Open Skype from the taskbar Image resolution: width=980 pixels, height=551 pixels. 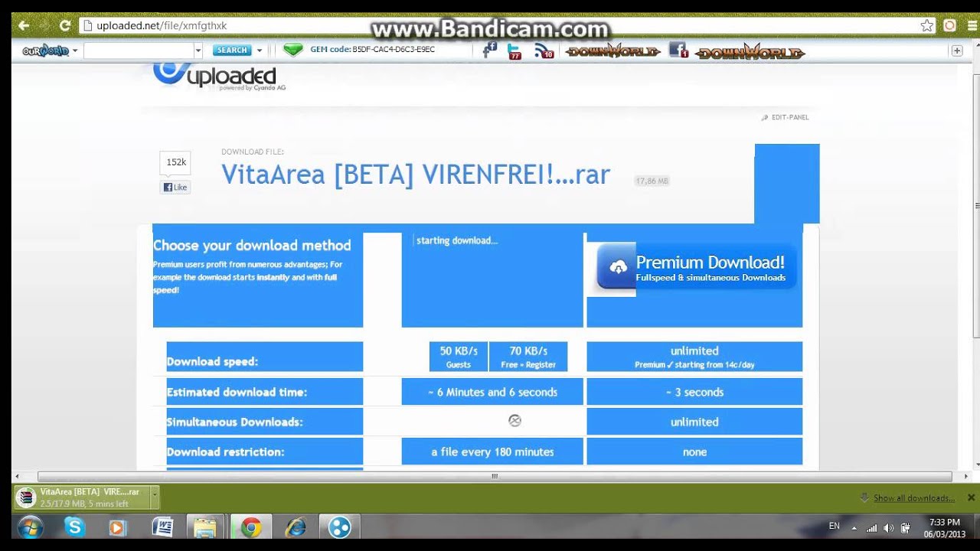(74, 527)
